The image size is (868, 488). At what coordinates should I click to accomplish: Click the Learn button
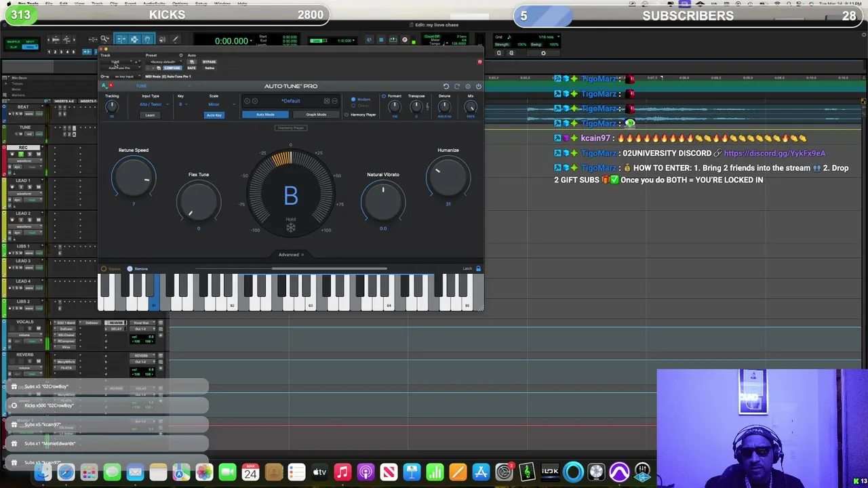pos(150,115)
